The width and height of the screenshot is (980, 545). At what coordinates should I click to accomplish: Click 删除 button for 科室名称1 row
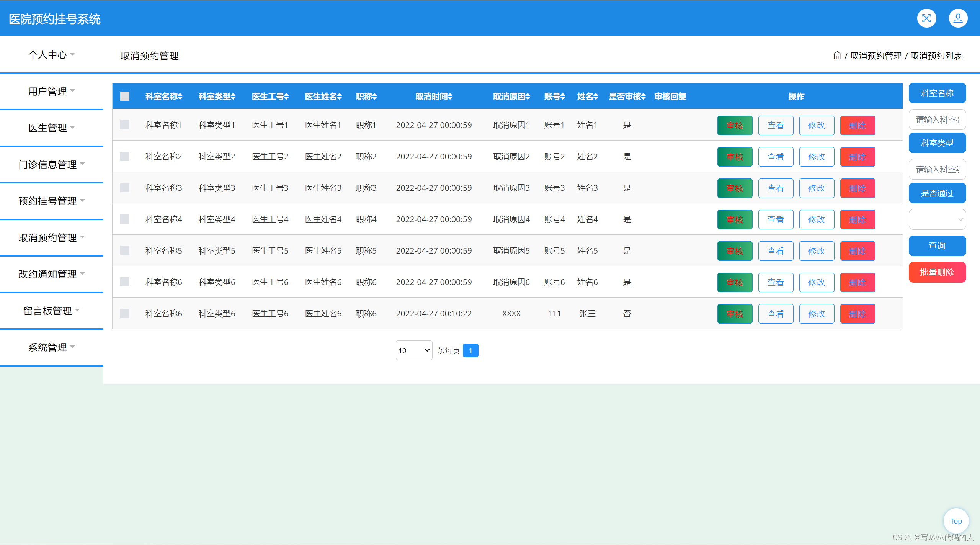857,125
